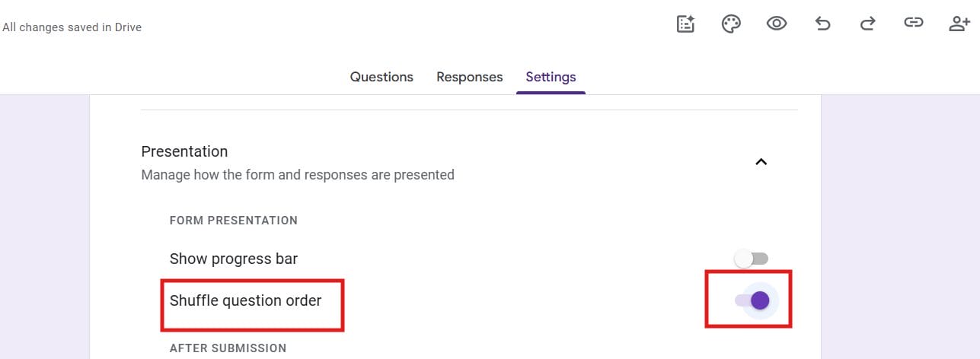Preview the form with eye icon
The width and height of the screenshot is (980, 359).
pyautogui.click(x=776, y=24)
